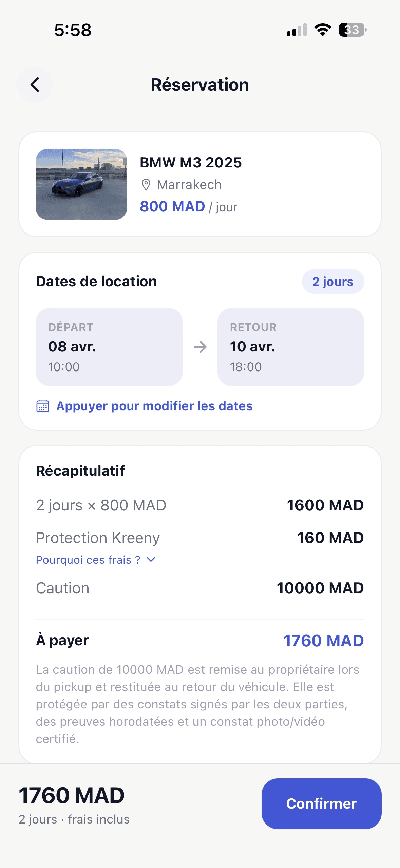Image resolution: width=400 pixels, height=868 pixels.
Task: Tap the Marrakech location pin icon
Action: pos(146,185)
